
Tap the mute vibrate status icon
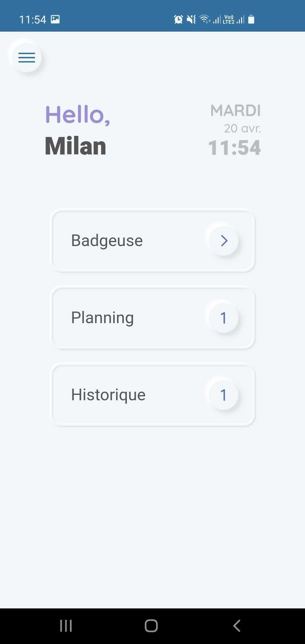(x=191, y=20)
